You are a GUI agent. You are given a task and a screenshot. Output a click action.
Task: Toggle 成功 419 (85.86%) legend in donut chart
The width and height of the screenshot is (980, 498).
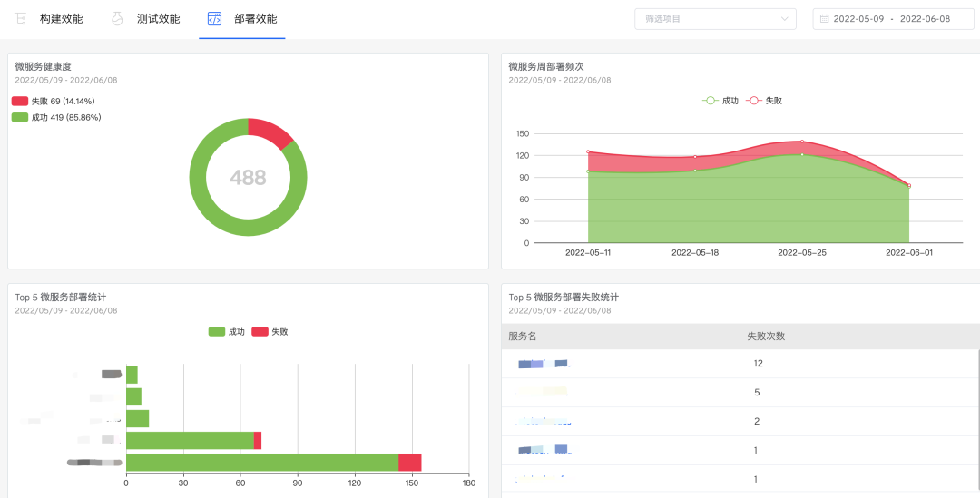pyautogui.click(x=56, y=118)
